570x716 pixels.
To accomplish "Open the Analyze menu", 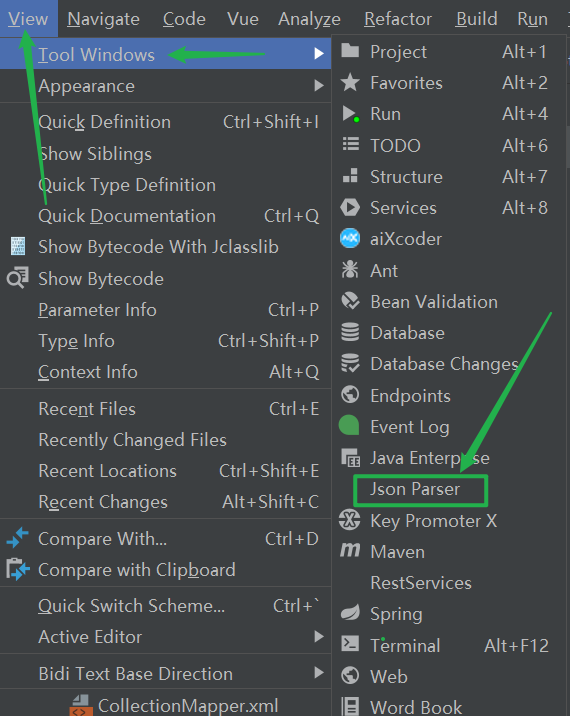I will [x=309, y=19].
